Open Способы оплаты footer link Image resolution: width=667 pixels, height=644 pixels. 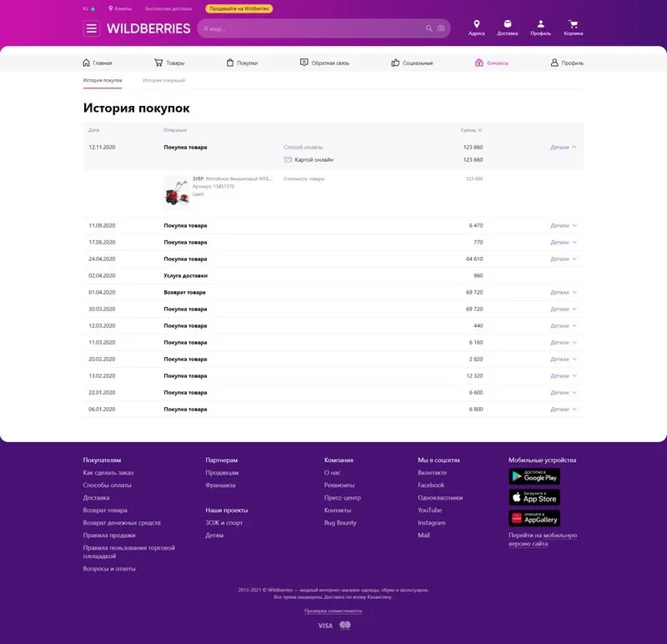coord(108,485)
